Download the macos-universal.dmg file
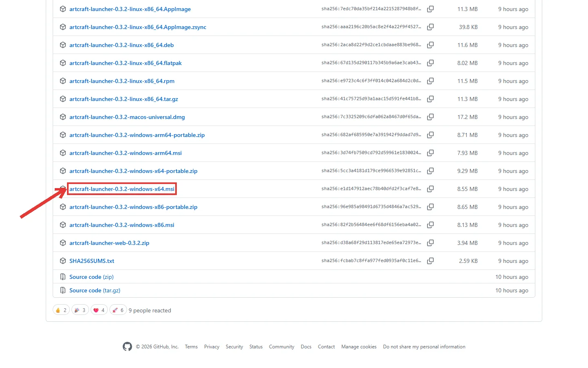 tap(127, 117)
